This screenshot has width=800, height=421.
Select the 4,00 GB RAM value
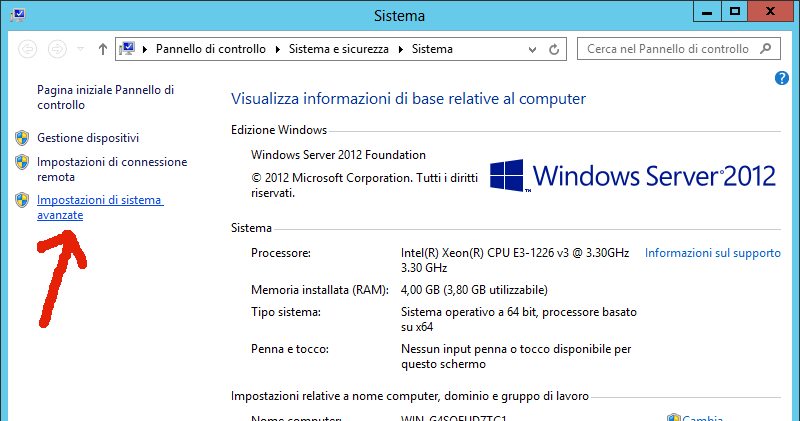pos(474,290)
